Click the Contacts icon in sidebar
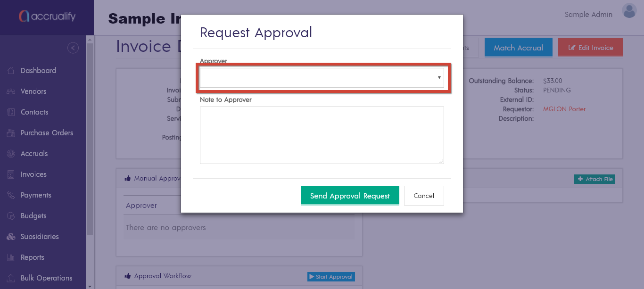The width and height of the screenshot is (644, 289). coord(11,112)
